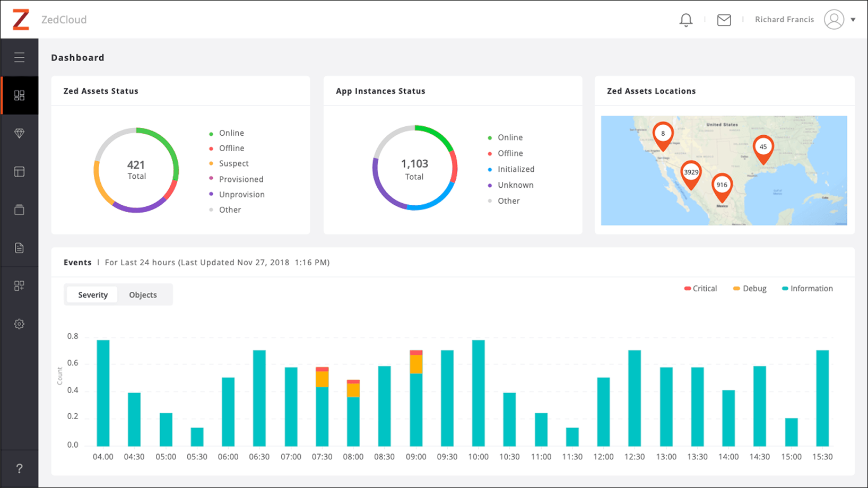View notifications bell icon
The image size is (868, 488).
pyautogui.click(x=685, y=20)
